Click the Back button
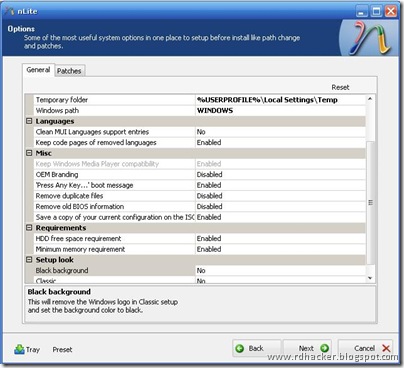This screenshot has height=368, width=404. click(x=256, y=348)
